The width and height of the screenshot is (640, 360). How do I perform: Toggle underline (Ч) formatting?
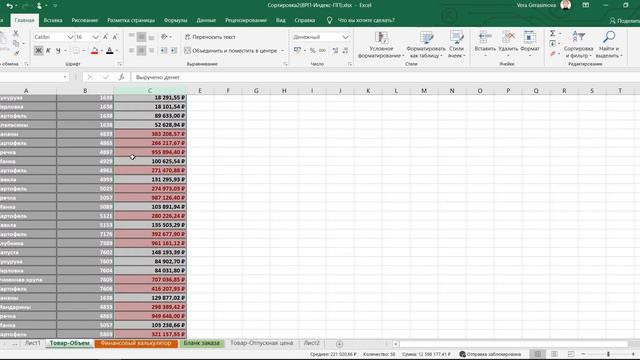pos(58,51)
